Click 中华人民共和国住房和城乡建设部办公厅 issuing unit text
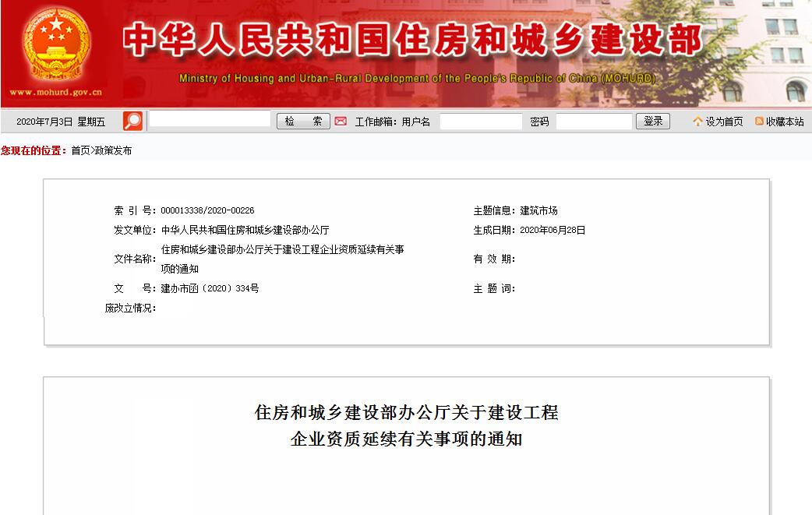This screenshot has height=515, width=812. point(245,230)
